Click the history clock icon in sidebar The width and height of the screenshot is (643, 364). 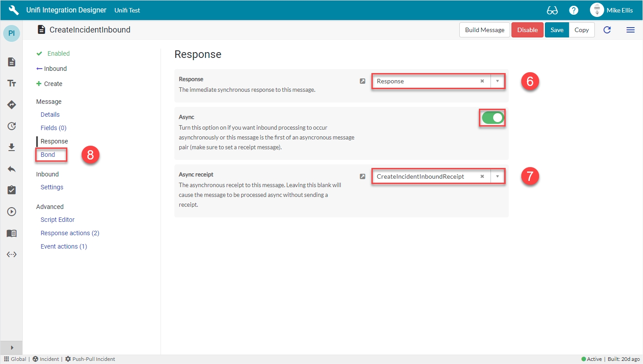click(x=12, y=126)
